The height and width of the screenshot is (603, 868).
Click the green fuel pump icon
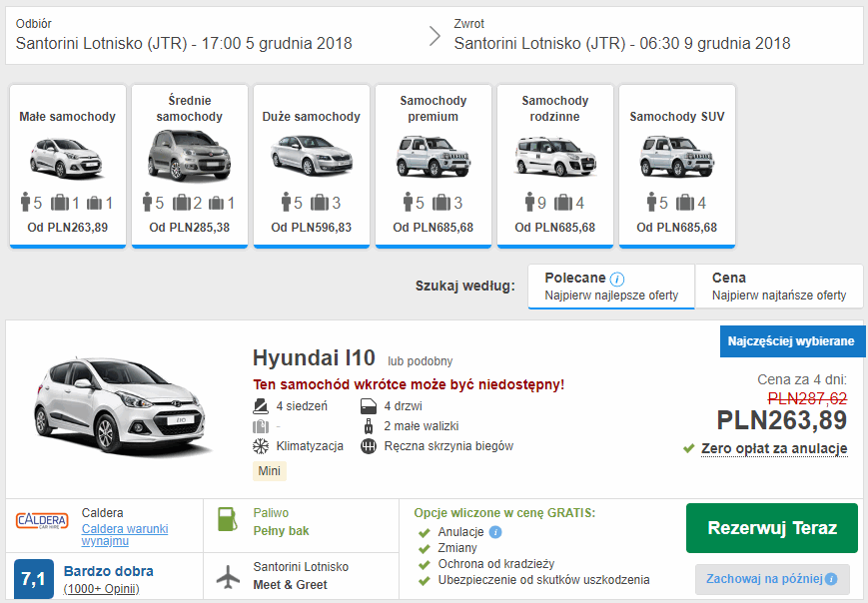(x=228, y=521)
